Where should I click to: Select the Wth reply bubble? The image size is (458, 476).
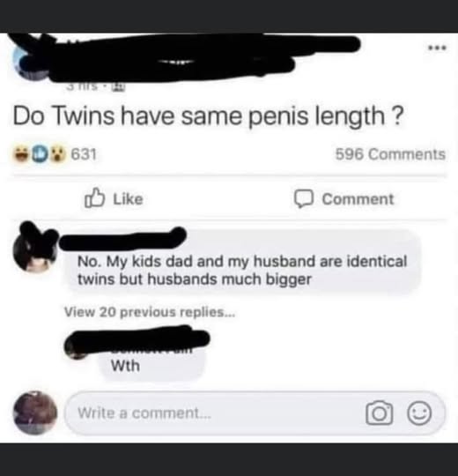tap(151, 361)
